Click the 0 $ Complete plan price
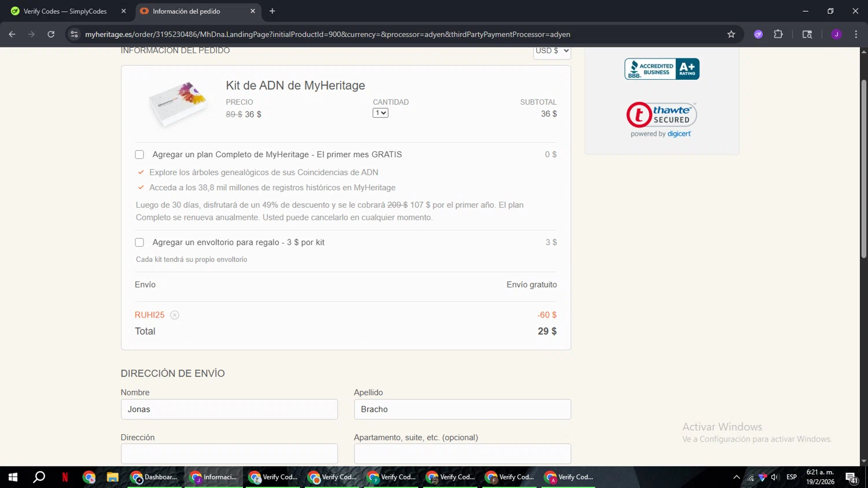868x488 pixels. pos(551,154)
